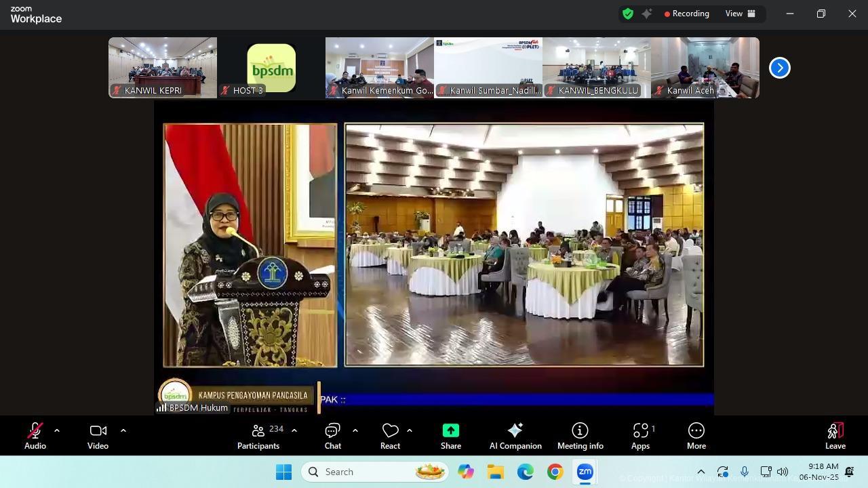Image resolution: width=868 pixels, height=488 pixels.
Task: Expand the Participants options arrow
Action: pos(294,430)
